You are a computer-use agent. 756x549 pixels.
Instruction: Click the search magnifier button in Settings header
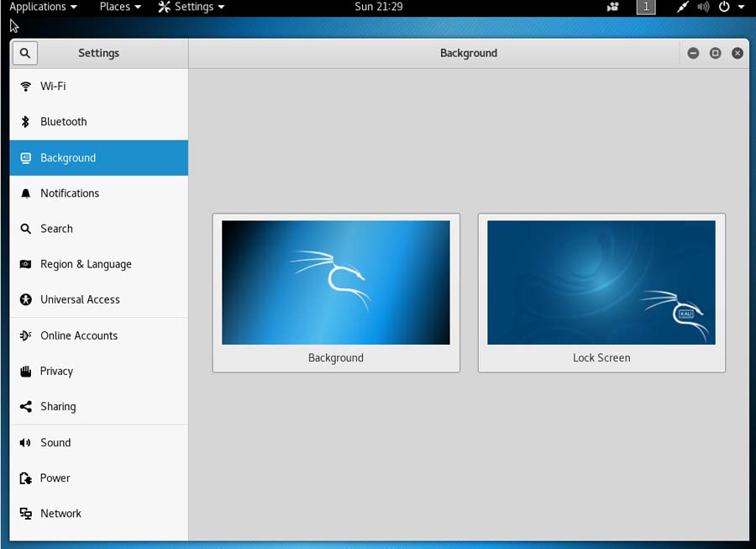click(24, 53)
